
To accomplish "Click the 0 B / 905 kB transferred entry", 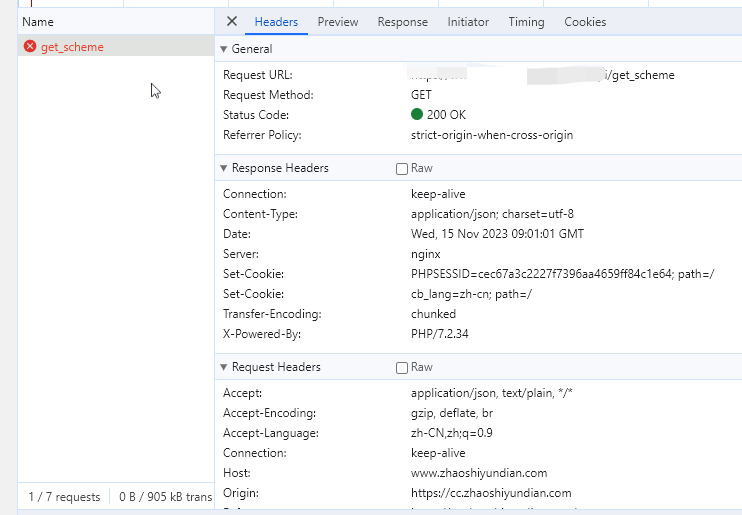I will (x=166, y=497).
